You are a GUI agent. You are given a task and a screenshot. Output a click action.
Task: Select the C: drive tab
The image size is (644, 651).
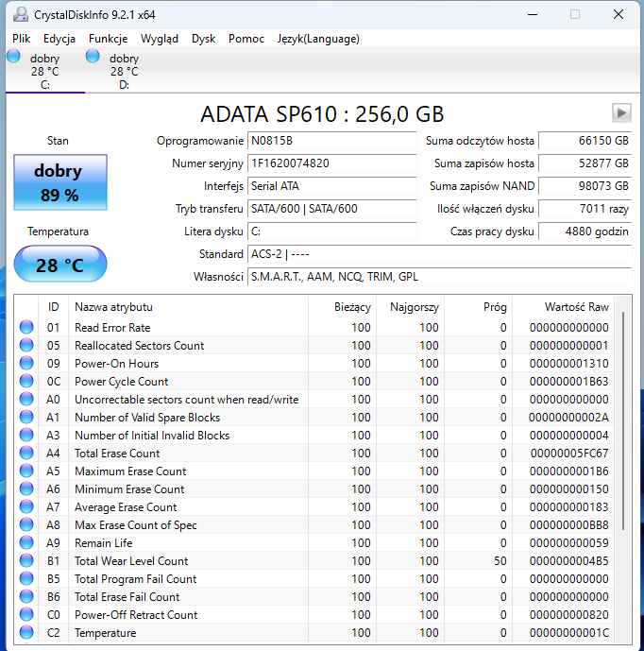[x=45, y=71]
